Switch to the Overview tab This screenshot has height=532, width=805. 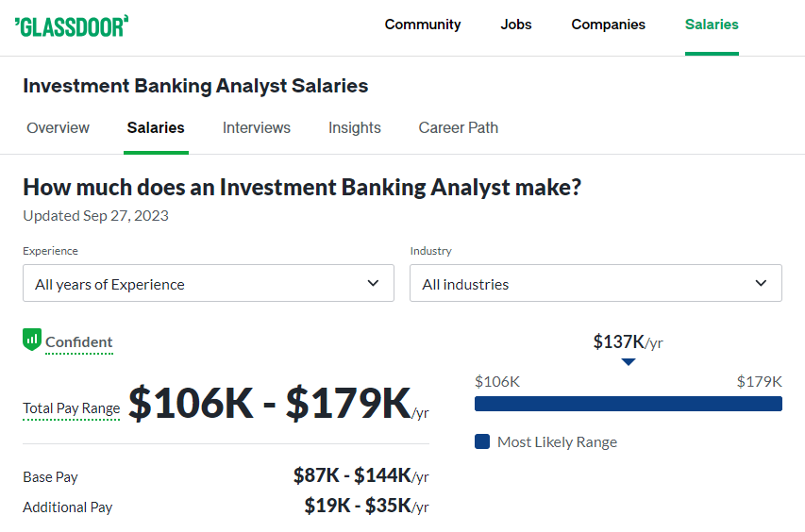coord(58,127)
